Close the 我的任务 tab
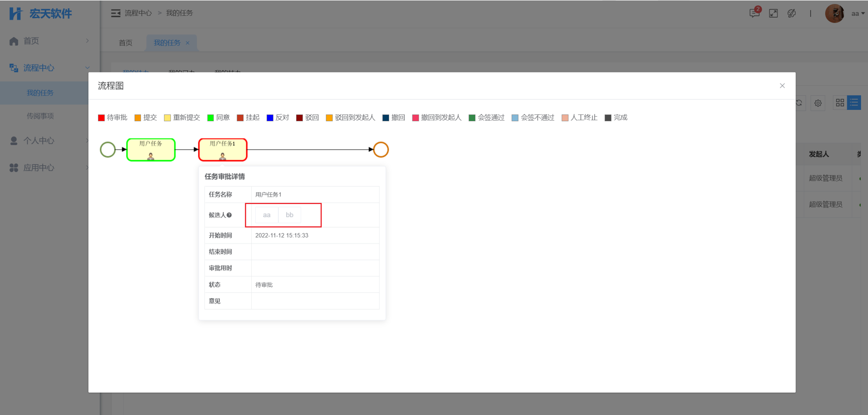The image size is (868, 415). (x=188, y=43)
